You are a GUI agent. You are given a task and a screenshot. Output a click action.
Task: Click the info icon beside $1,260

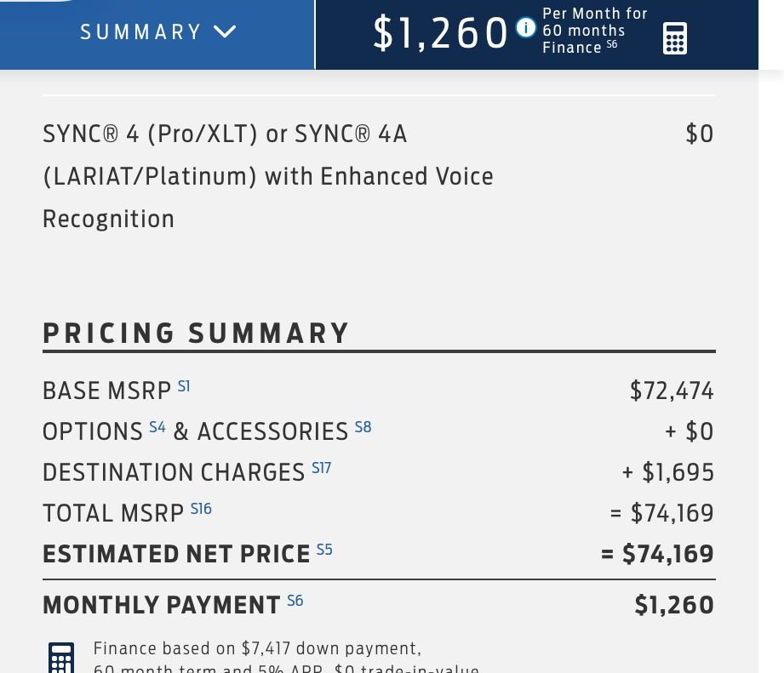coord(526,28)
